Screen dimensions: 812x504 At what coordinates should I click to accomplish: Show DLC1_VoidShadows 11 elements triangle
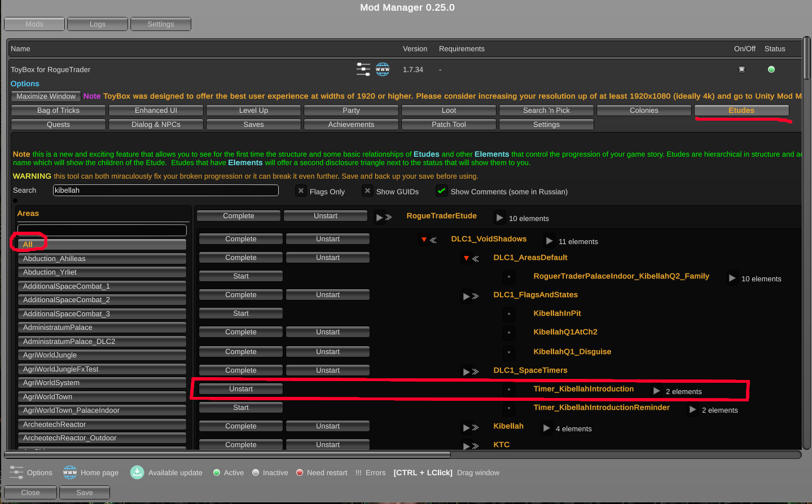[x=549, y=241]
